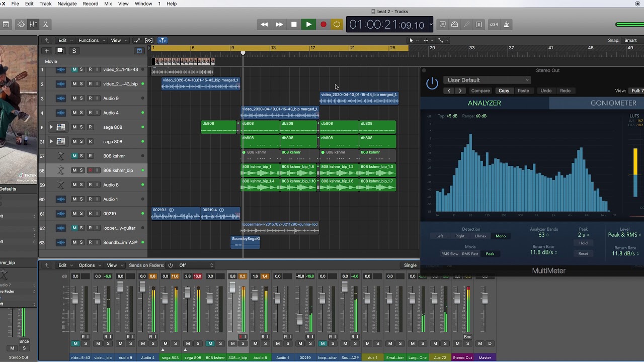Screen dimensions: 644x362
Task: Switch to the ANALYZER tab
Action: [484, 103]
